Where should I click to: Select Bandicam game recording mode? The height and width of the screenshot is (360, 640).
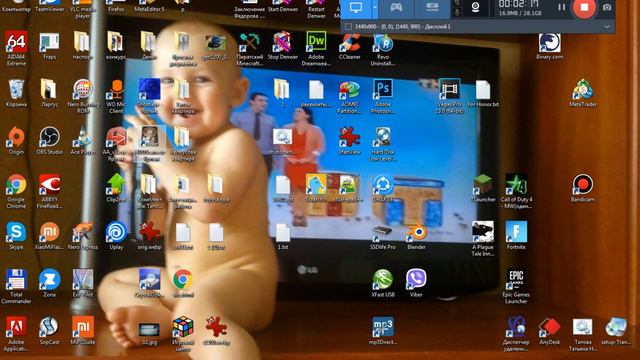coord(396,8)
